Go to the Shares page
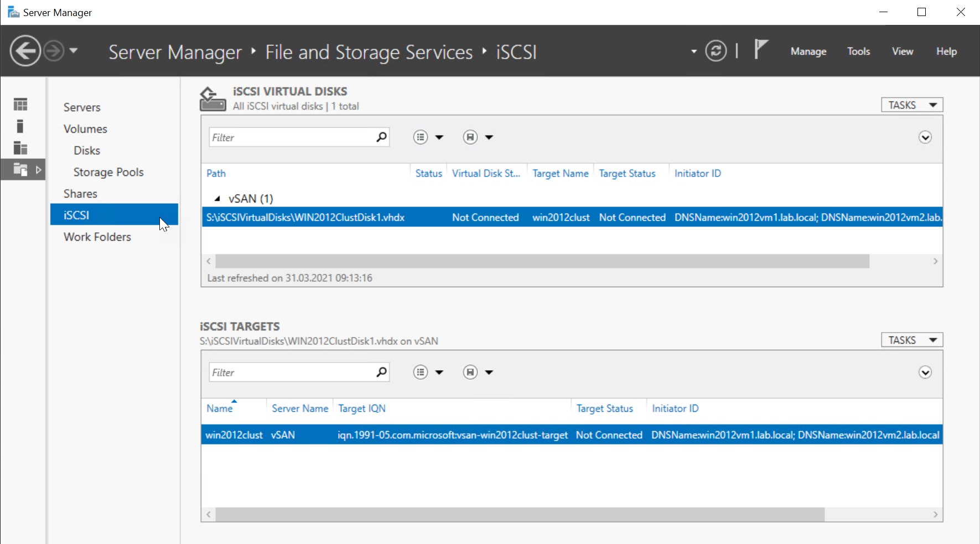Image resolution: width=980 pixels, height=544 pixels. point(80,194)
